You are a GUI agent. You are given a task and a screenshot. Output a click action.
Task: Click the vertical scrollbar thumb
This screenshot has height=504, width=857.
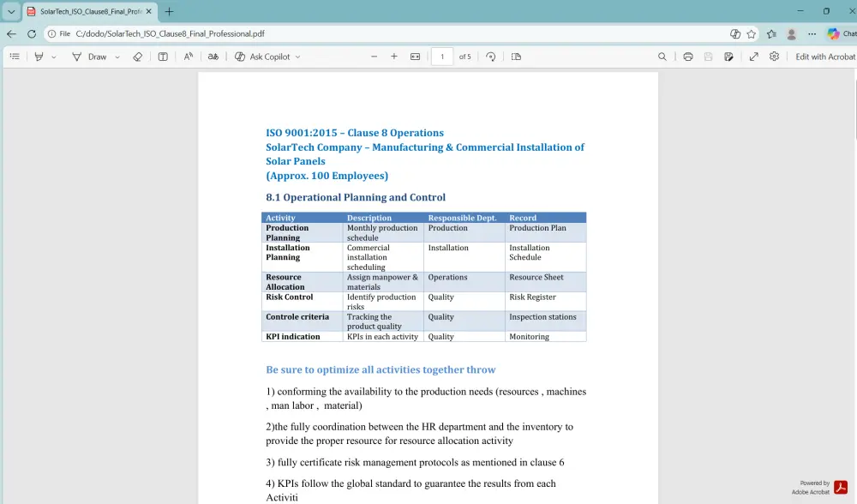click(854, 110)
